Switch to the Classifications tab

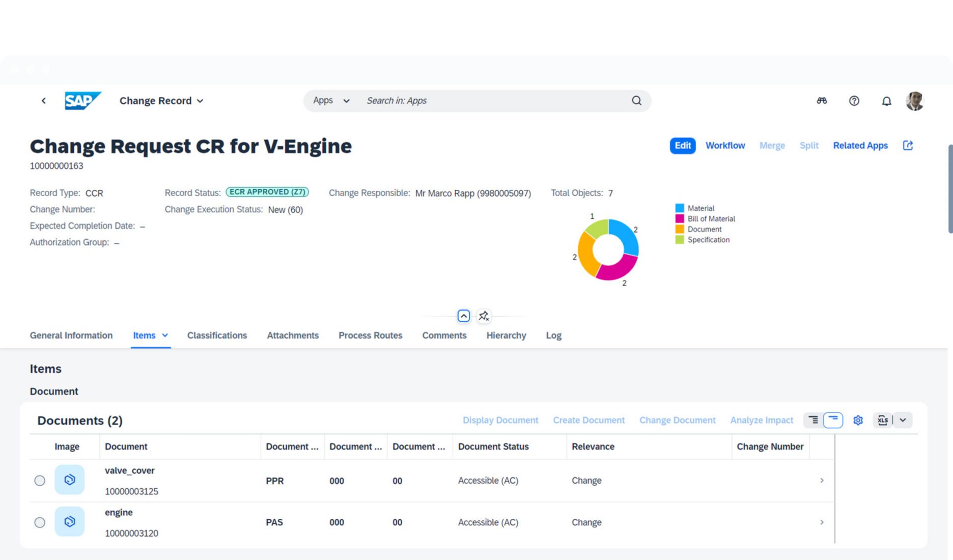pos(217,335)
